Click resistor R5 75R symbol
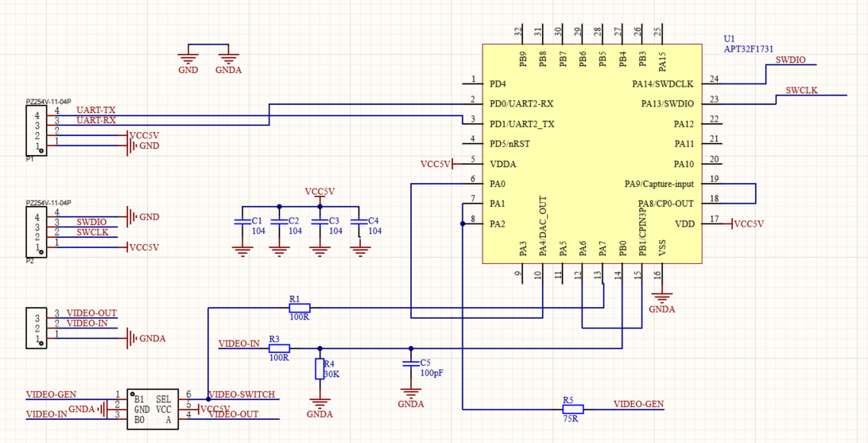 tap(573, 410)
